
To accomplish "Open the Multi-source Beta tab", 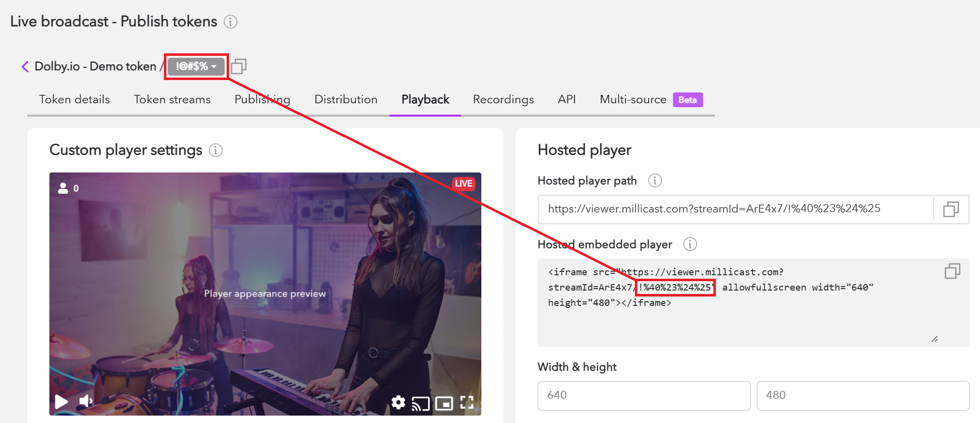I will (651, 99).
